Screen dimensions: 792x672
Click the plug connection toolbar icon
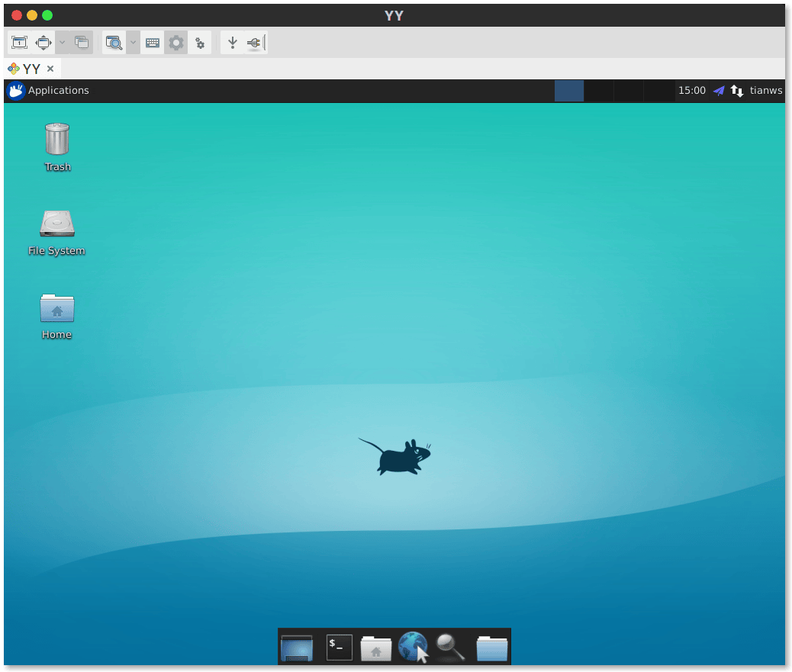(x=255, y=43)
